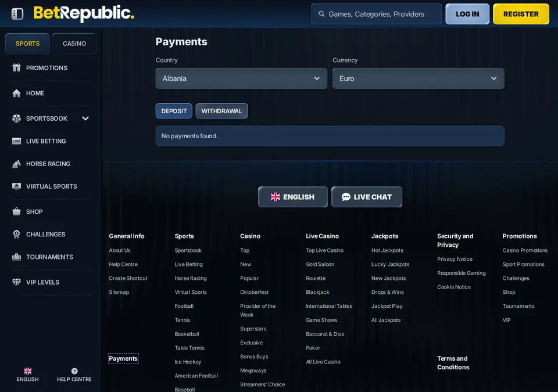Open the Cookie Notice link
This screenshot has width=558, height=392.
coord(454,287)
